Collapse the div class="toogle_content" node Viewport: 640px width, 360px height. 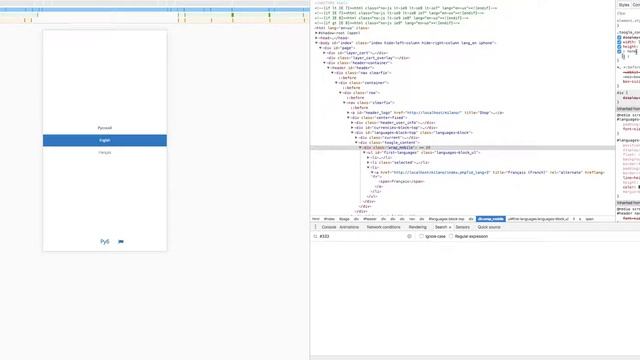click(x=356, y=142)
